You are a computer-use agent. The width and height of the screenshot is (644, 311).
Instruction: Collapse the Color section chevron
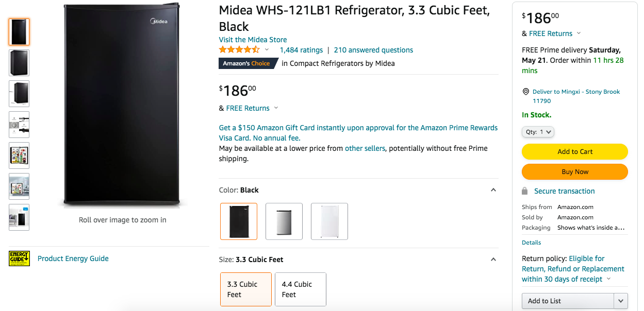point(493,190)
